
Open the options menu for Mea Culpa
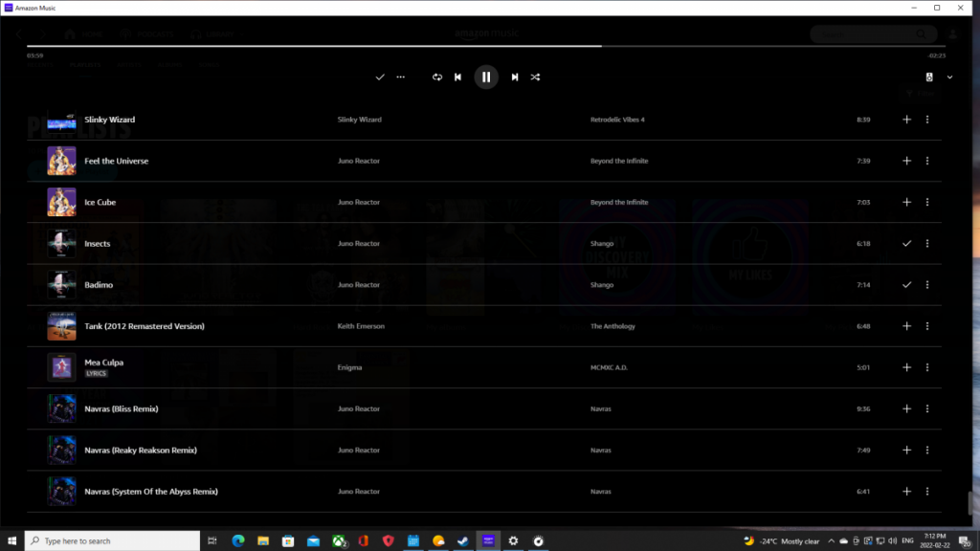926,367
